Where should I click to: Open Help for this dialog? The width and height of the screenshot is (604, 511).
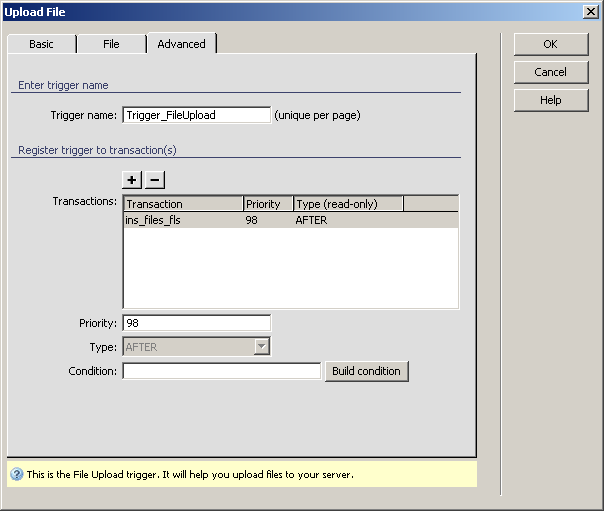(550, 100)
